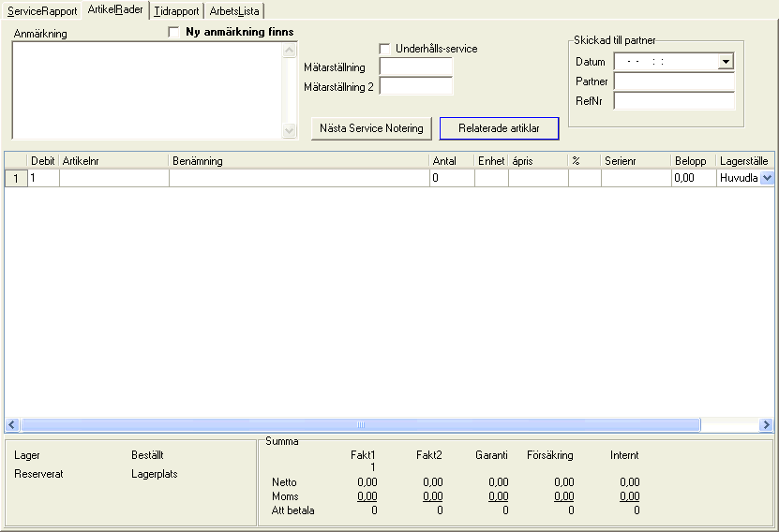Click the Nästa Service Notering button
Screen dimensions: 779x532
point(371,128)
